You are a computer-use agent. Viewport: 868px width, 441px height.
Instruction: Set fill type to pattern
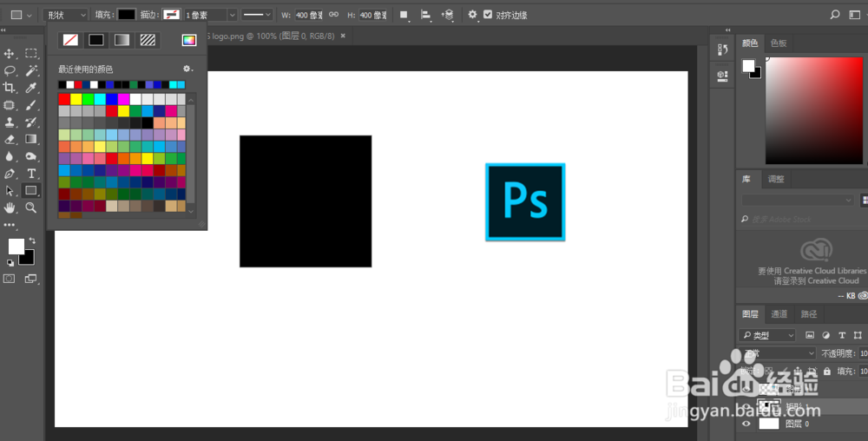point(148,40)
